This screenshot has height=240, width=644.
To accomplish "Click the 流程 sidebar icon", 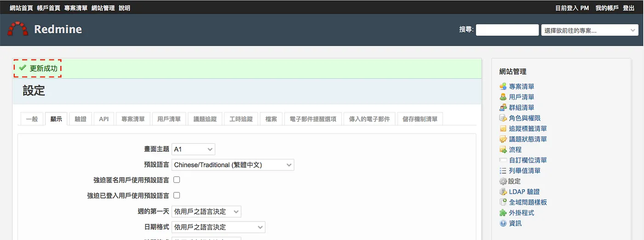I will 503,150.
